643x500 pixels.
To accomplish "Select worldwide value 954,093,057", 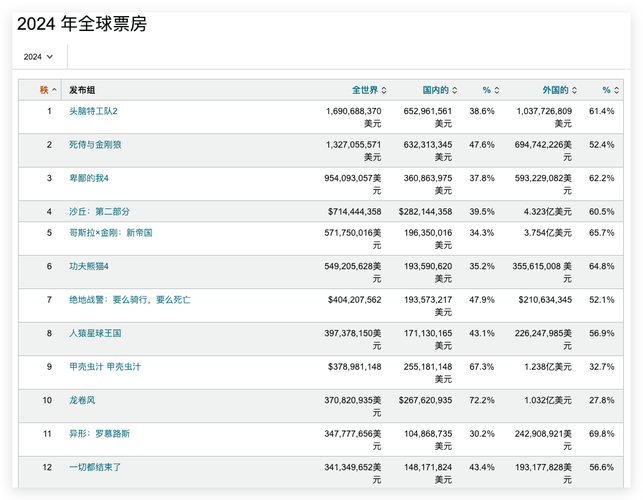I will pos(349,178).
